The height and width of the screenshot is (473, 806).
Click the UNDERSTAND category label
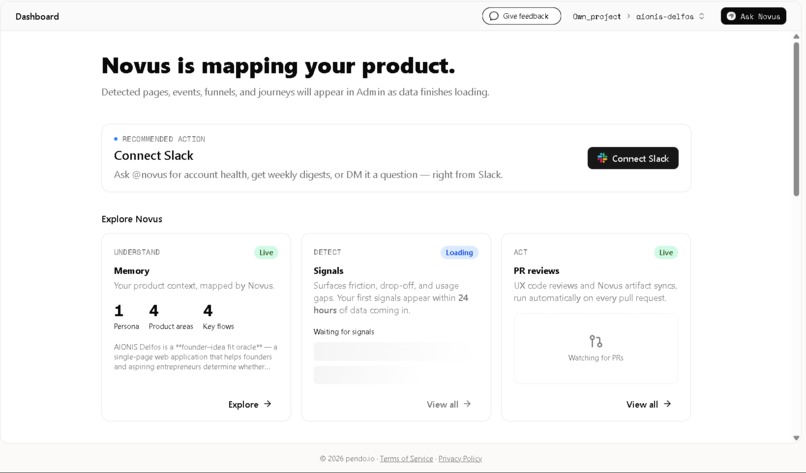pos(137,252)
